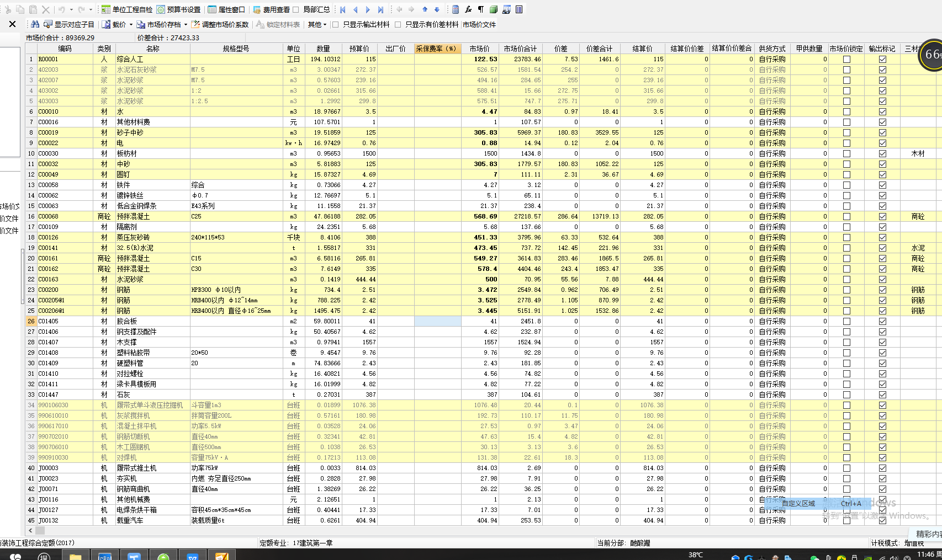Click 调整市场价系数 adjust coefficient button
Image resolution: width=942 pixels, height=560 pixels.
[220, 24]
